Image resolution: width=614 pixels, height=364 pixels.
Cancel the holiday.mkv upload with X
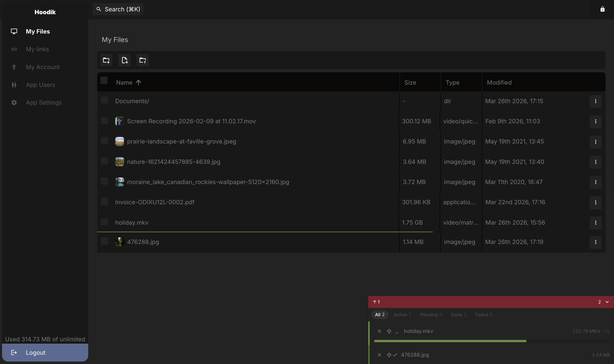click(x=379, y=331)
